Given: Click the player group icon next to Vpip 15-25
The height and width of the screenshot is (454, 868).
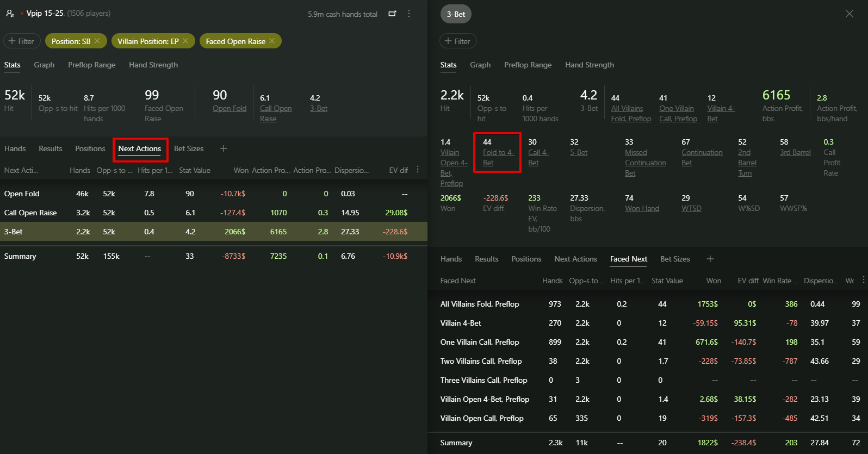Looking at the screenshot, I should [x=10, y=14].
